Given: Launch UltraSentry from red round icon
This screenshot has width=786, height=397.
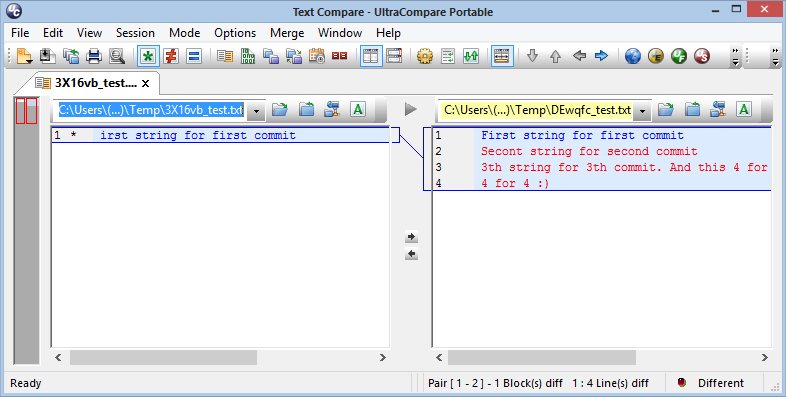Looking at the screenshot, I should pyautogui.click(x=702, y=56).
